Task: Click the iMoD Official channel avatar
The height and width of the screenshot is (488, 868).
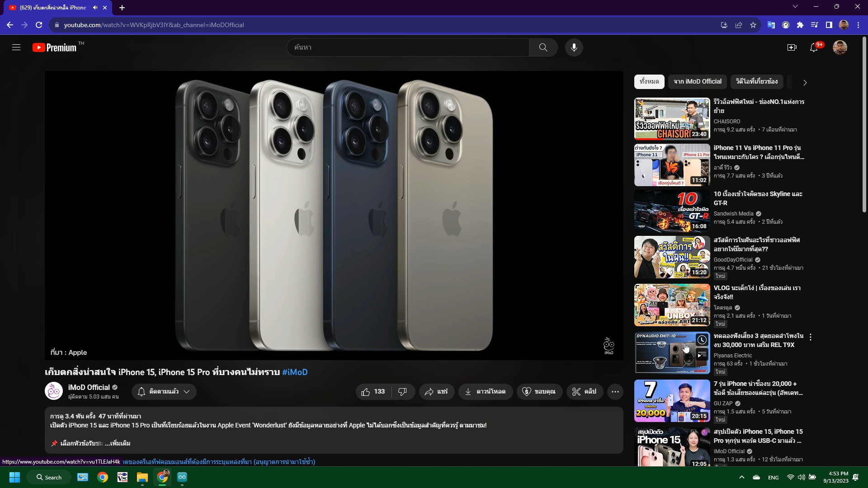Action: [x=54, y=391]
